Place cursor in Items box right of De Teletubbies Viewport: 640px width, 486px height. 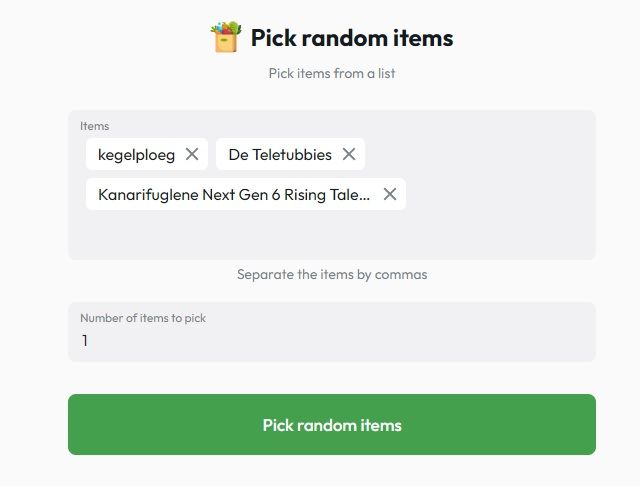pyautogui.click(x=478, y=154)
